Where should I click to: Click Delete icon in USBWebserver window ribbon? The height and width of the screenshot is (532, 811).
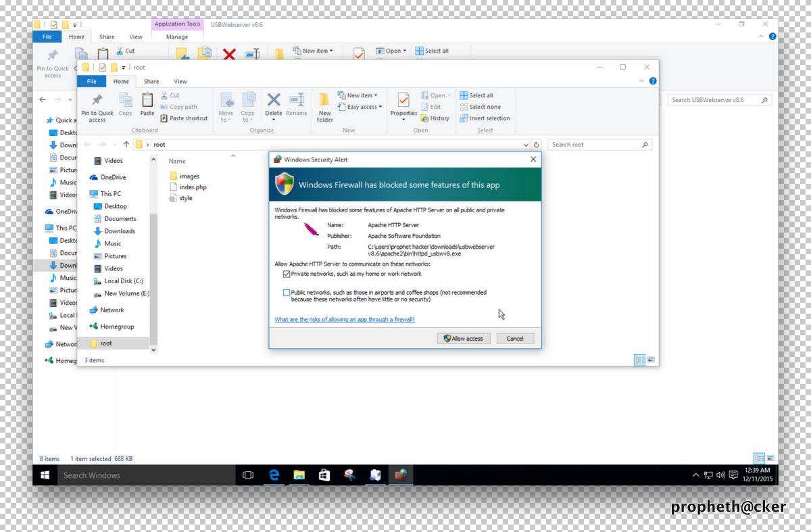230,54
